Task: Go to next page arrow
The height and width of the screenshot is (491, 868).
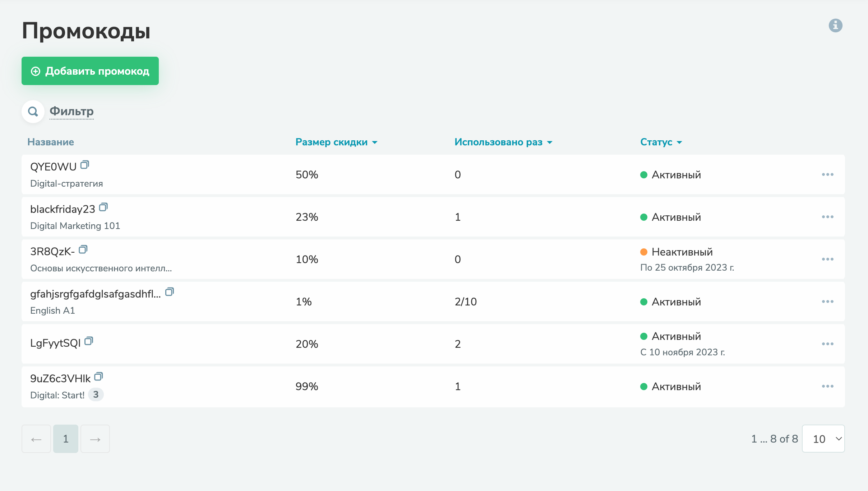Action: pos(95,439)
